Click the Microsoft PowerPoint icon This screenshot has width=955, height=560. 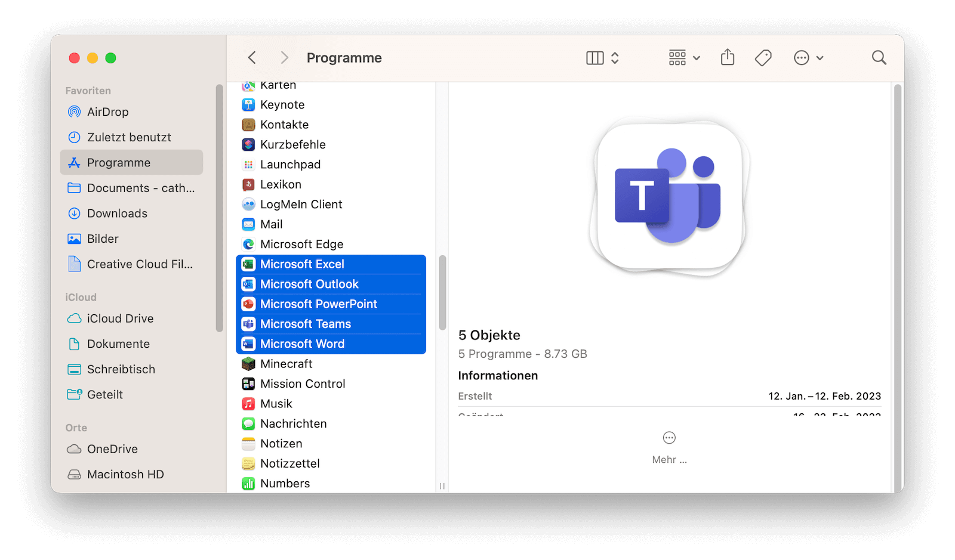[x=248, y=304]
